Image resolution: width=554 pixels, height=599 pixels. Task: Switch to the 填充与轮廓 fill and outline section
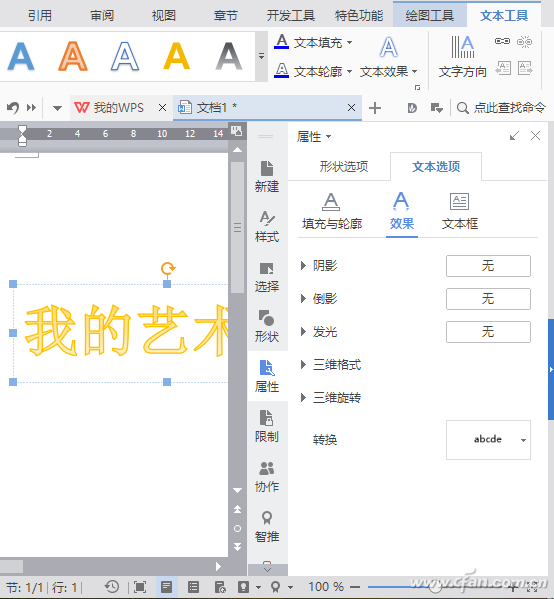coord(332,211)
